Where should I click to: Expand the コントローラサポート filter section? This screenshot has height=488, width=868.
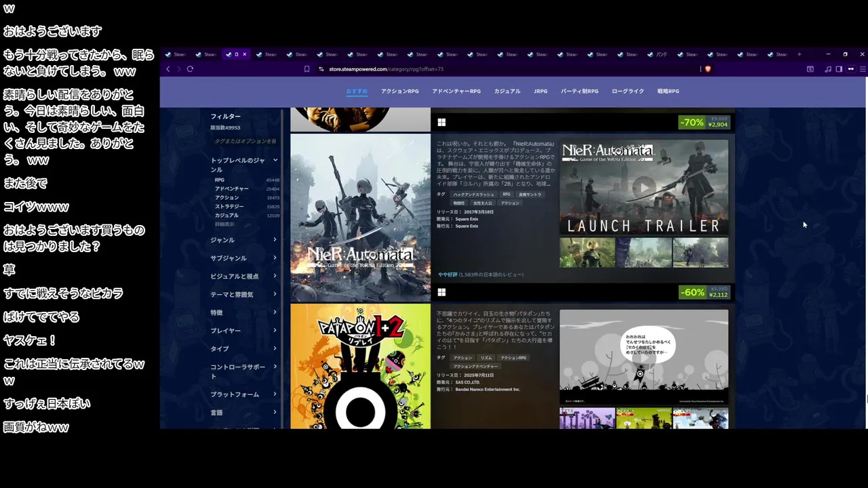(244, 371)
